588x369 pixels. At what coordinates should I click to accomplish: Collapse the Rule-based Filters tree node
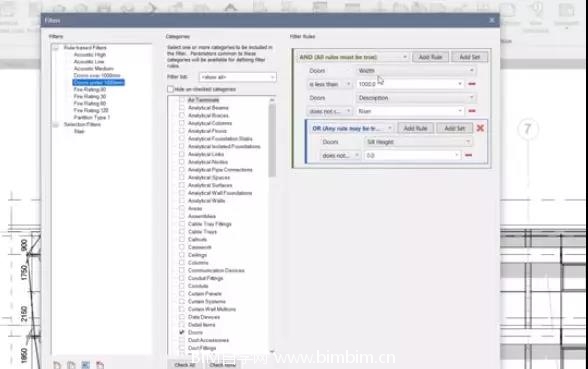[x=56, y=48]
